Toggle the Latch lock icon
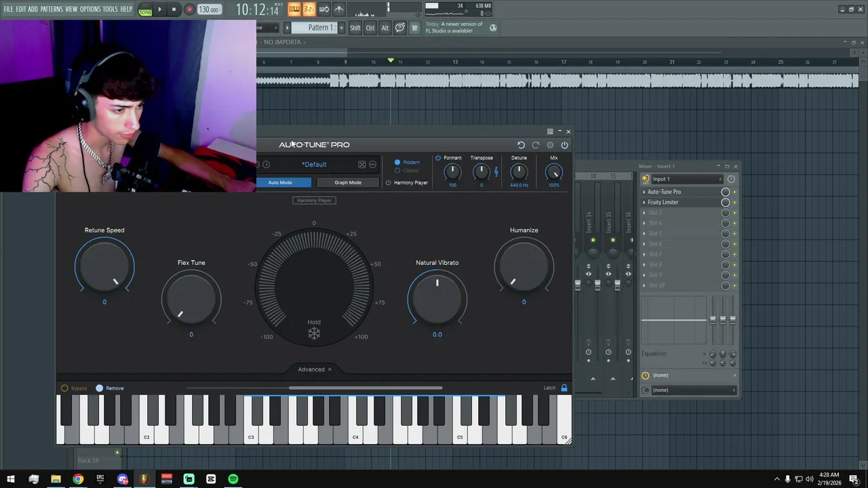 pos(564,388)
